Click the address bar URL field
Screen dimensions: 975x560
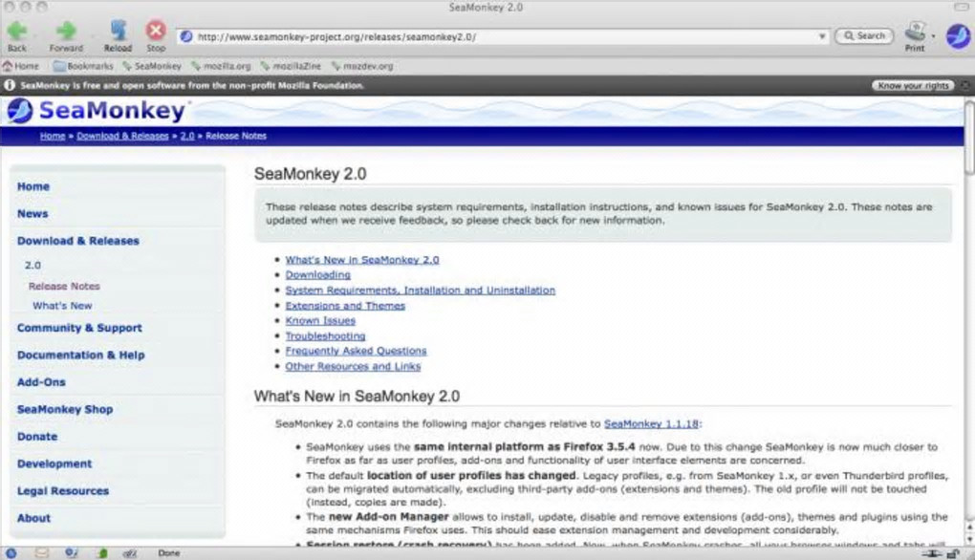[504, 36]
